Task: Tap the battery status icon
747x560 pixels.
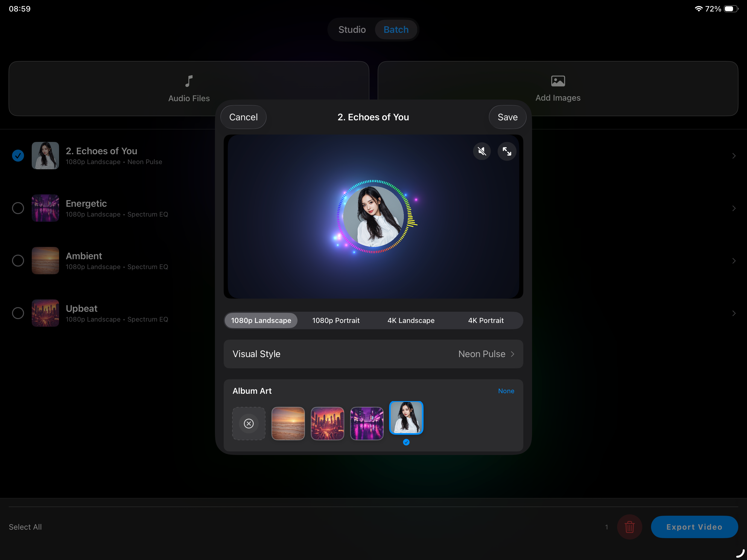Action: [x=731, y=9]
